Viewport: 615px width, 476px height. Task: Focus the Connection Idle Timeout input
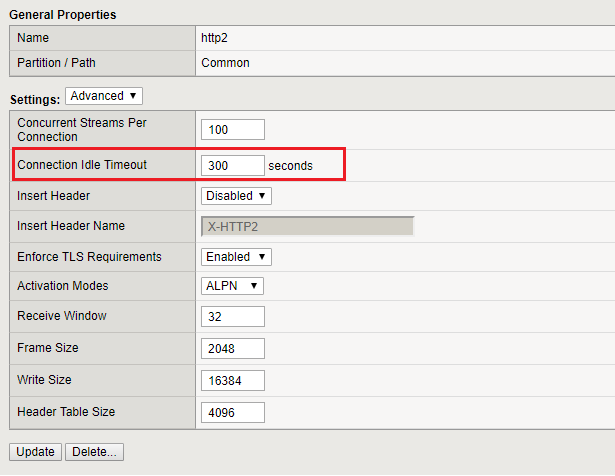tap(232, 165)
